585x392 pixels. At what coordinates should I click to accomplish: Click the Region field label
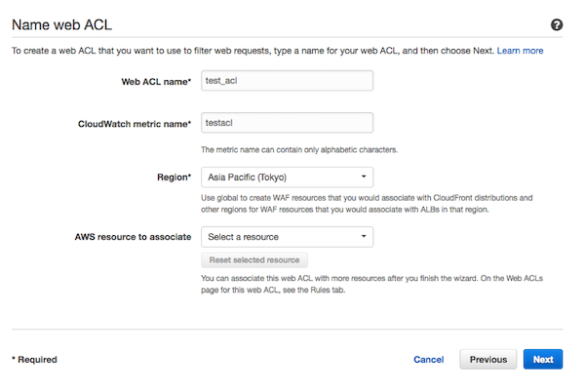[x=173, y=177]
